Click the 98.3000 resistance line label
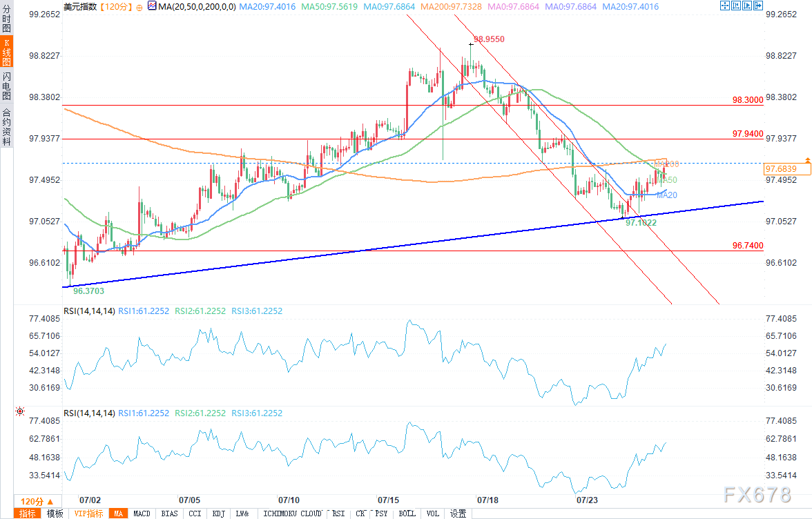This screenshot has width=812, height=519. point(748,100)
